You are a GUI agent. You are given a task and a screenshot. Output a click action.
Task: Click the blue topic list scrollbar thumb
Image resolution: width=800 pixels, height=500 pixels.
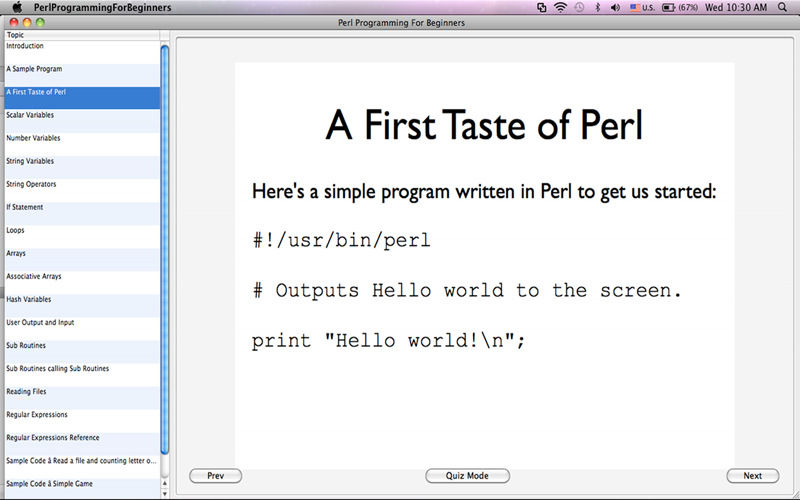pos(165,249)
